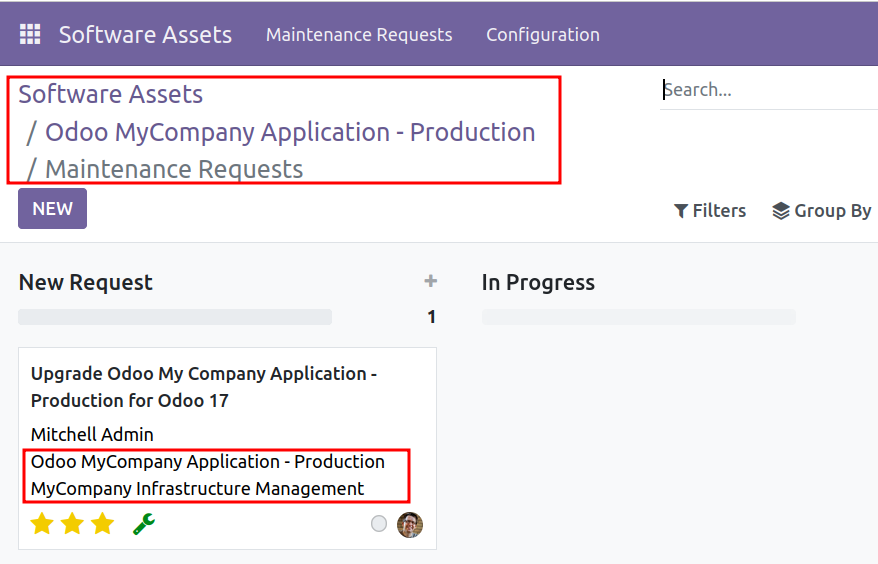Go to Software Assets app title

click(x=146, y=35)
